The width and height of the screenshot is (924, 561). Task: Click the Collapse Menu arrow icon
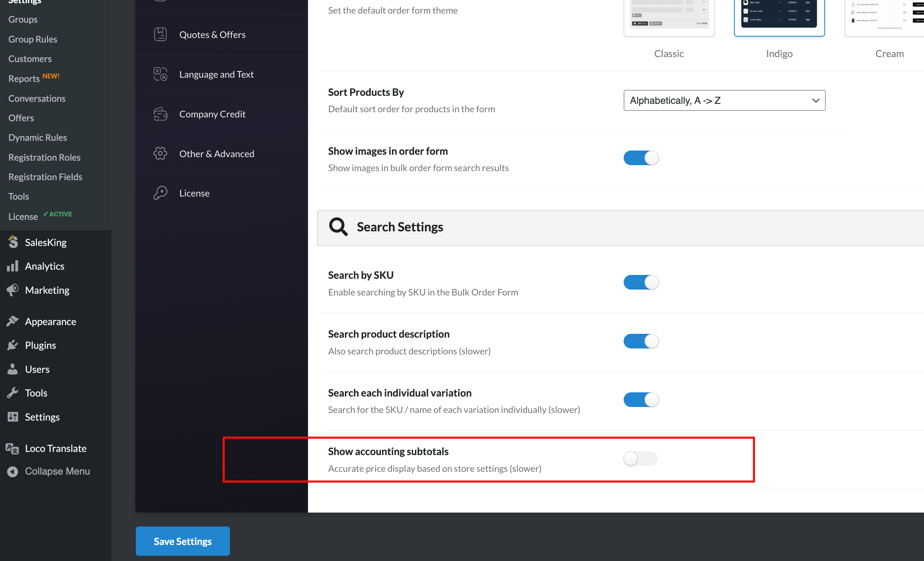[x=13, y=471]
